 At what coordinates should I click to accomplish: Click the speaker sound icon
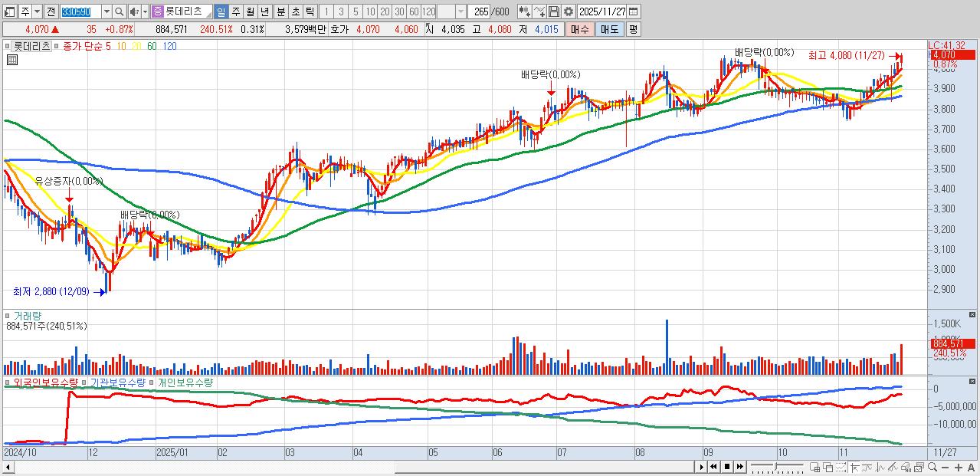click(133, 11)
